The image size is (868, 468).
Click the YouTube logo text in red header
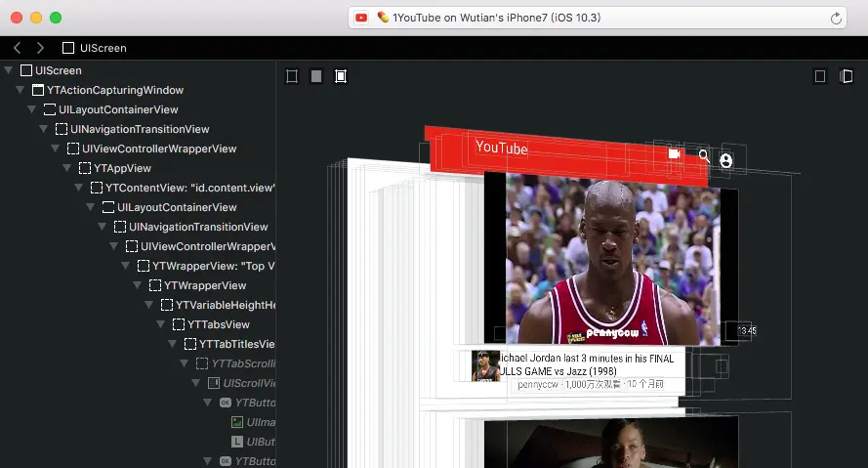[x=502, y=148]
